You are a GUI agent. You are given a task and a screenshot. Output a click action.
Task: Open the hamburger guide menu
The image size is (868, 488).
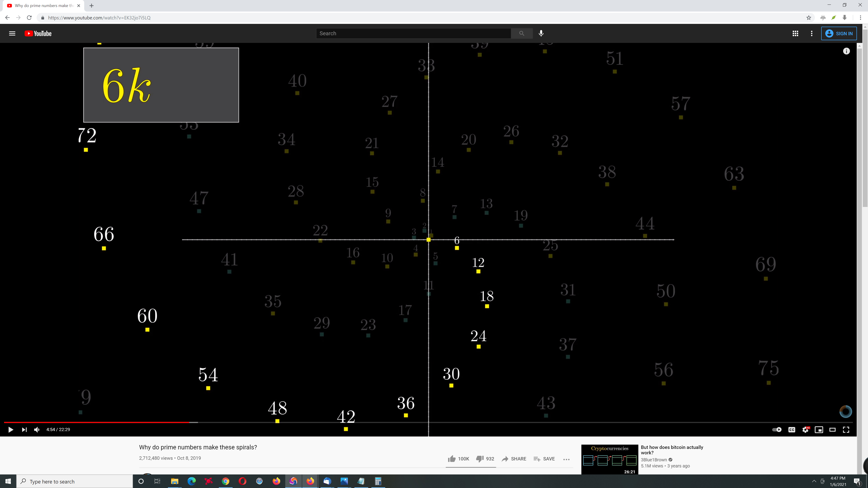pyautogui.click(x=12, y=33)
